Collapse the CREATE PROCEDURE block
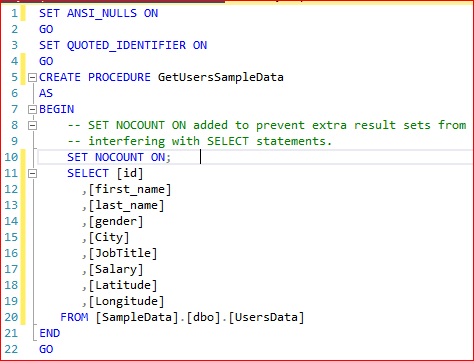Viewport: 474px width, 361px height. click(x=32, y=78)
